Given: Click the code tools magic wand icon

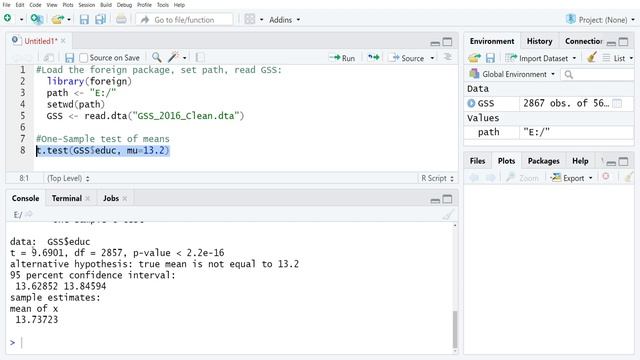Looking at the screenshot, I should click(x=173, y=58).
